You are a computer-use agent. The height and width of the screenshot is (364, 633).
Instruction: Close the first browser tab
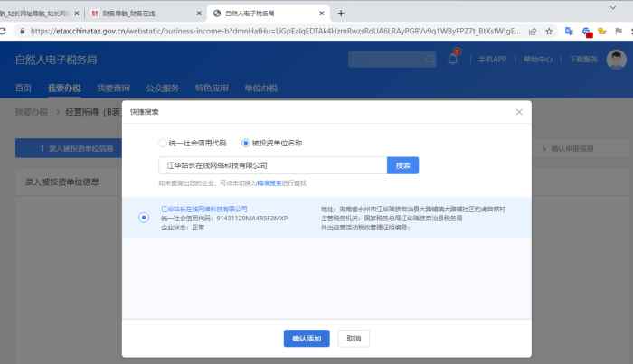point(76,14)
